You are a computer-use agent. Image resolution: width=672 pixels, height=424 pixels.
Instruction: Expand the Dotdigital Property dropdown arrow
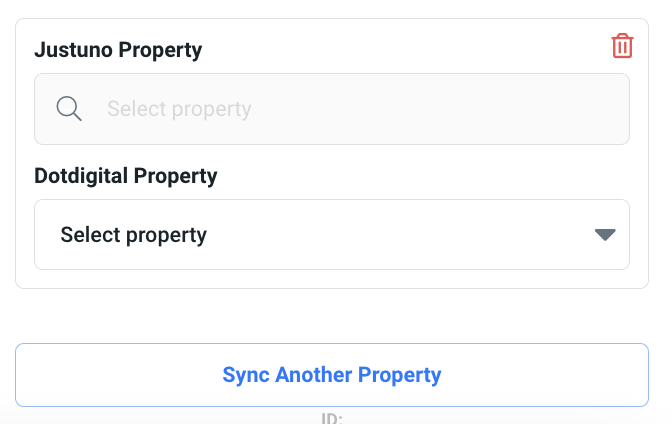[605, 235]
